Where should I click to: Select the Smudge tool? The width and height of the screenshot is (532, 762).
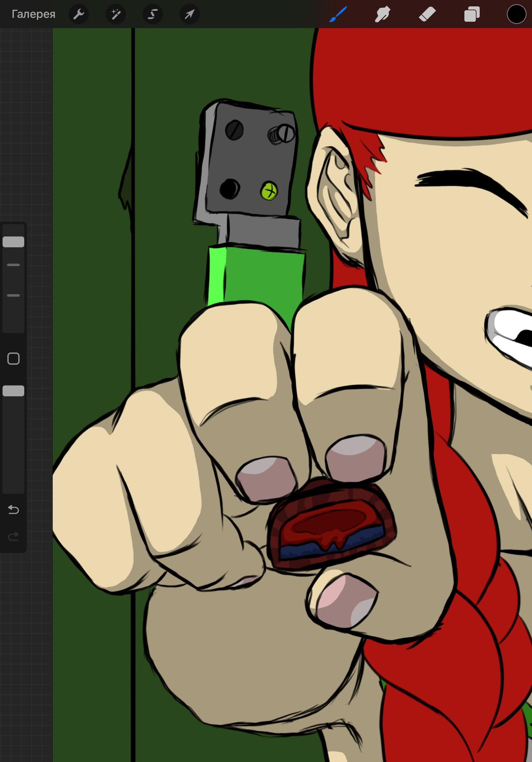382,14
